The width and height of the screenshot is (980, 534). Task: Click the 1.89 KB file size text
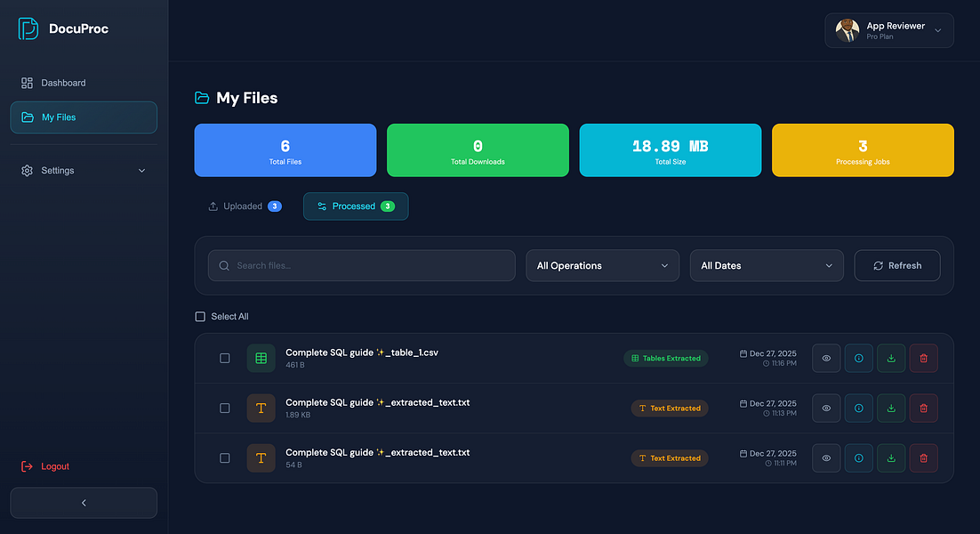pos(298,416)
